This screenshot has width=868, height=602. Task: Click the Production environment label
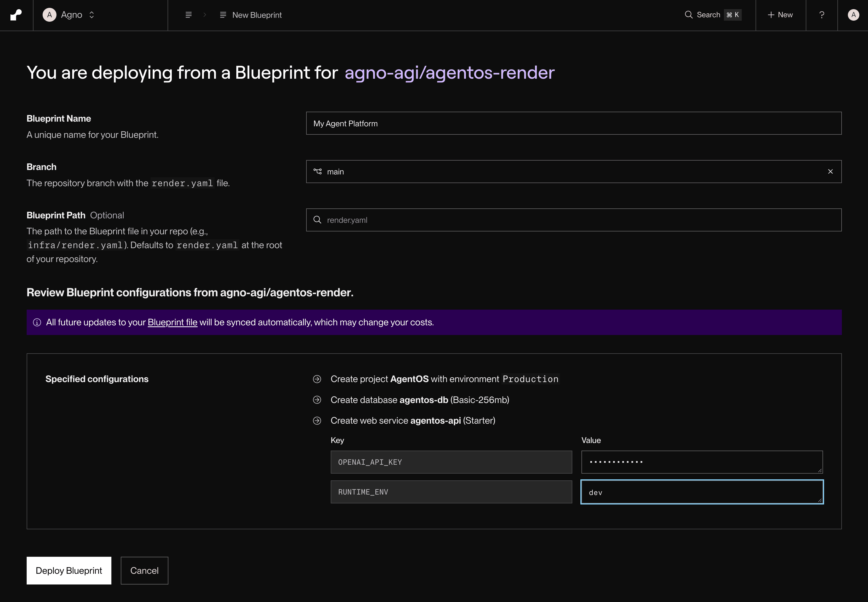pos(530,379)
